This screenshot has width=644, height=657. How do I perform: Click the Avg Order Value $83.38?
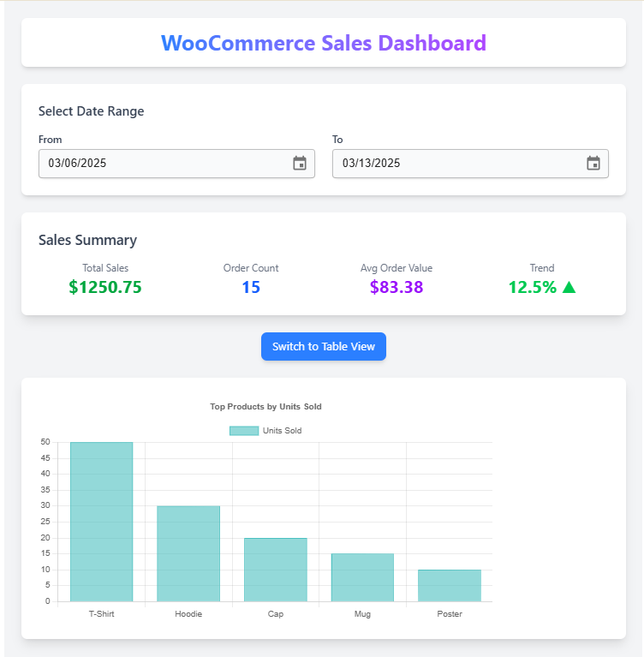tap(397, 287)
